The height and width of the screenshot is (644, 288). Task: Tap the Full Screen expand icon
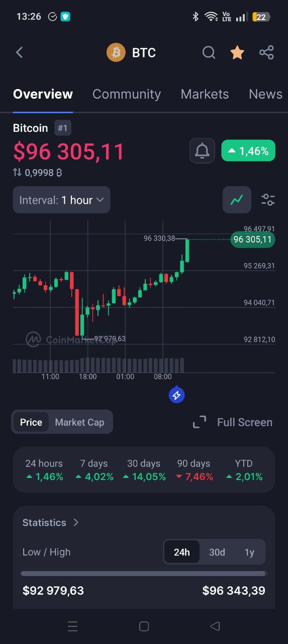(200, 422)
